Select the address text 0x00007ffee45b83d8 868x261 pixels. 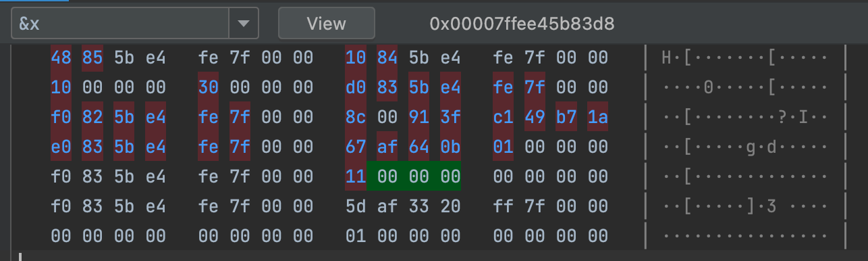(522, 24)
